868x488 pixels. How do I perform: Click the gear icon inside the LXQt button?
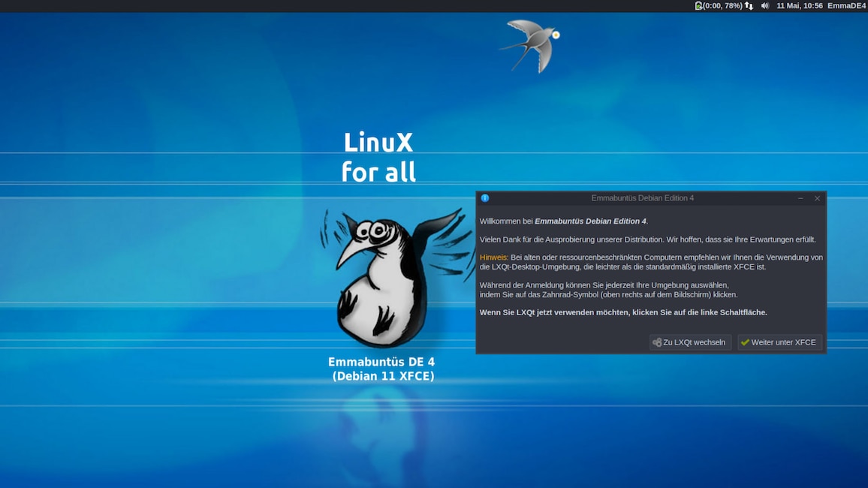[x=657, y=342]
